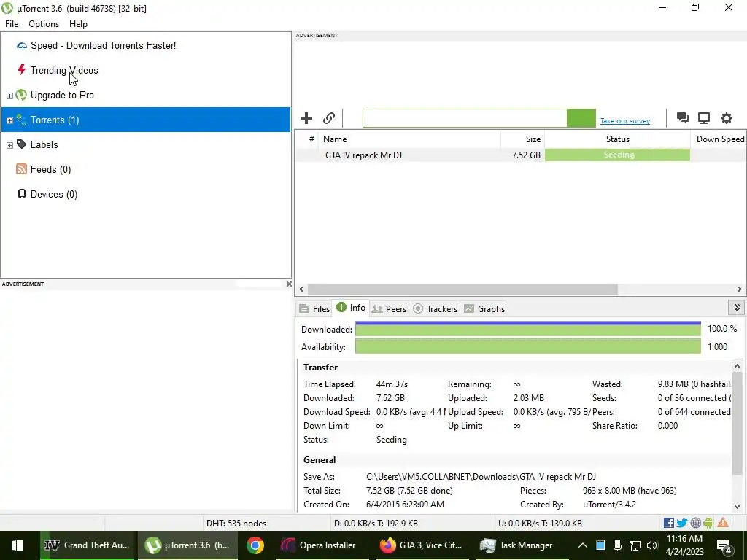Click the globe web icon in status bar
The height and width of the screenshot is (560, 747).
coord(695,523)
